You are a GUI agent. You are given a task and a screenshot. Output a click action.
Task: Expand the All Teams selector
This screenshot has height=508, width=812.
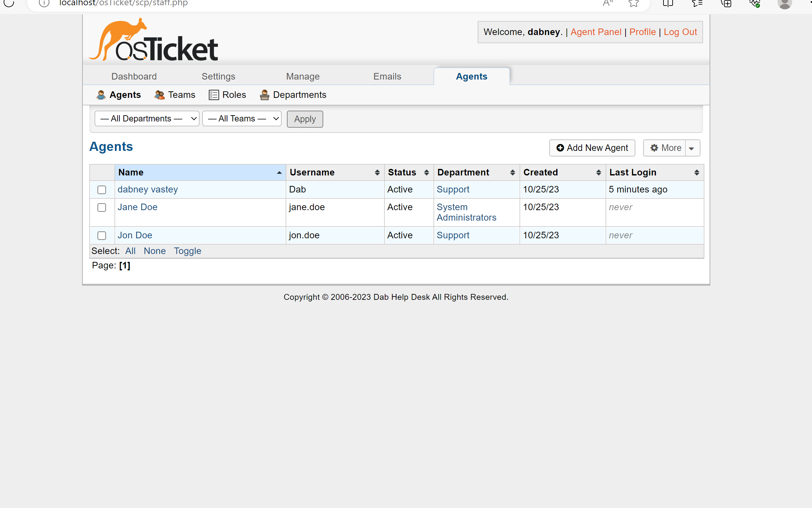click(x=241, y=118)
